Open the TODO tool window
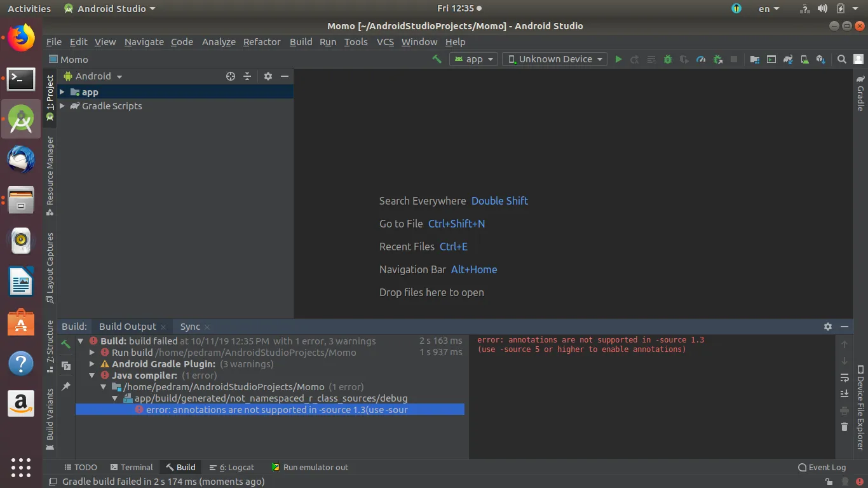The width and height of the screenshot is (868, 488). click(x=79, y=467)
